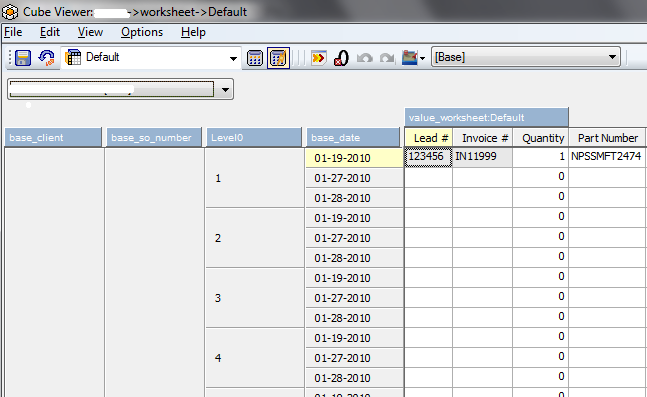Select the 123456 Lead # cell

(x=428, y=157)
